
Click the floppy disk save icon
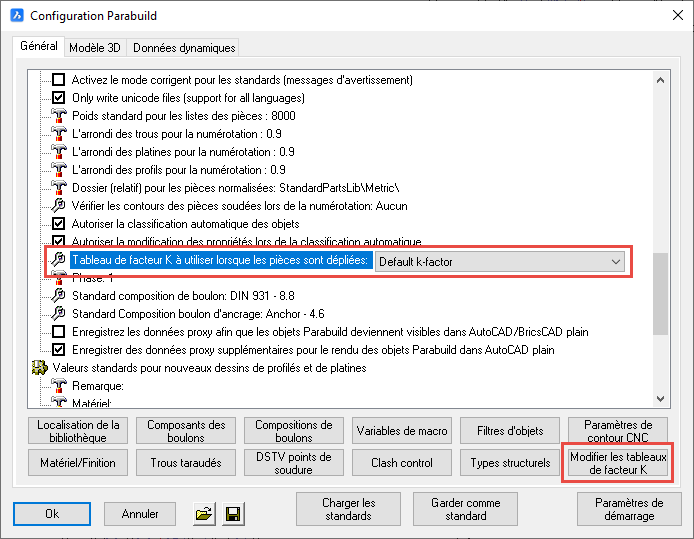click(233, 514)
